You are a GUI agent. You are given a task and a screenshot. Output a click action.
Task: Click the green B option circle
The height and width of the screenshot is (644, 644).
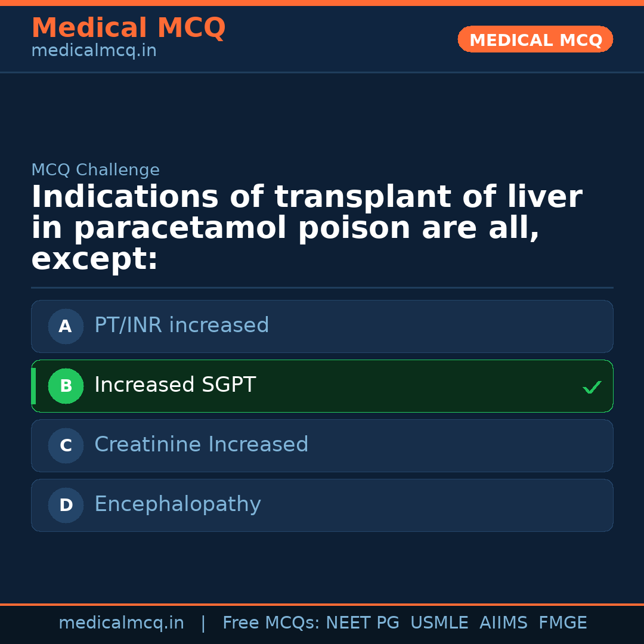66,386
